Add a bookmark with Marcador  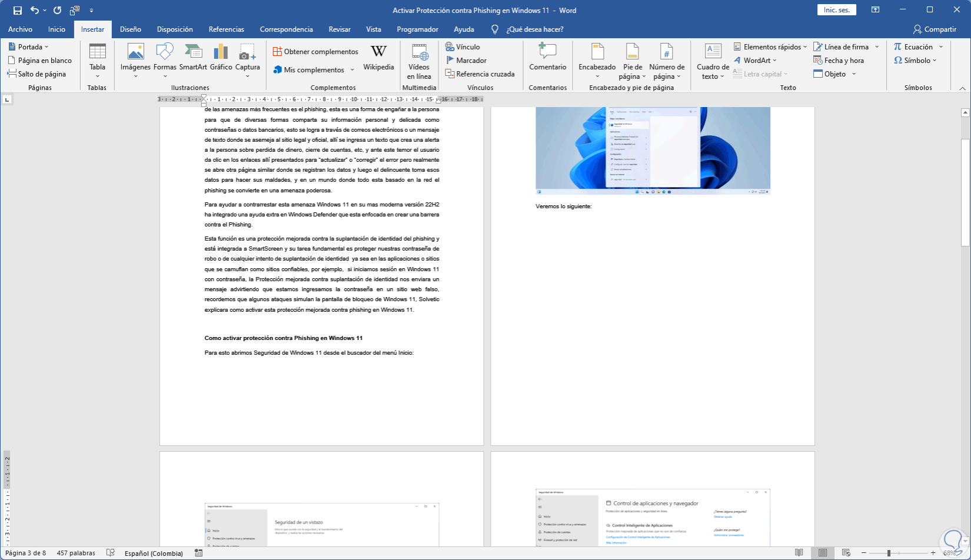(466, 61)
